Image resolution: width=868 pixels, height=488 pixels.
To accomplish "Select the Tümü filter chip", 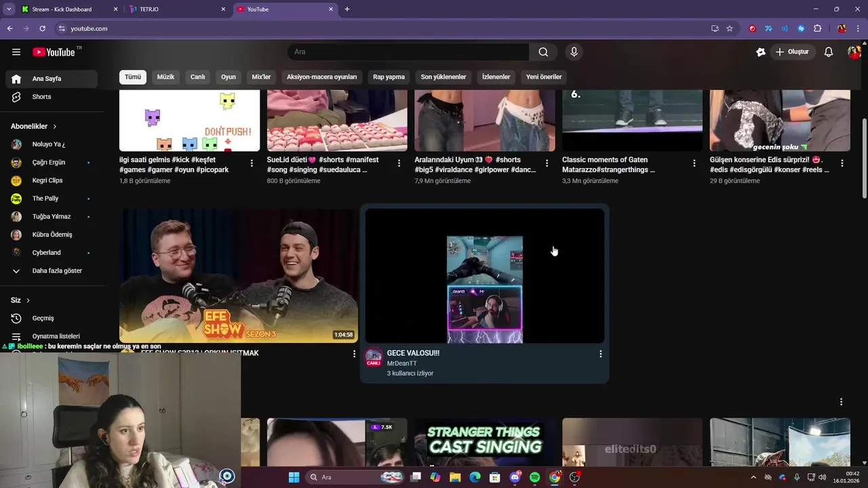I will click(x=133, y=77).
